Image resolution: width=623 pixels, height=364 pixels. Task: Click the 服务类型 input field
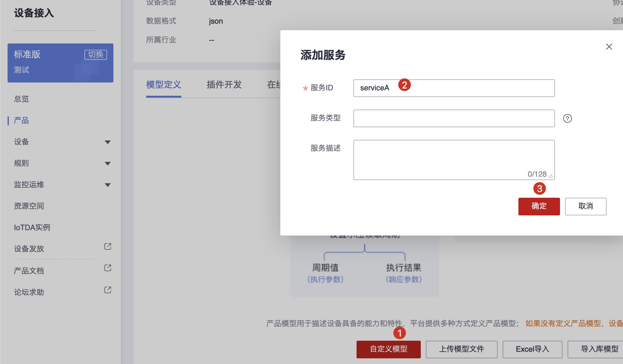coord(454,118)
